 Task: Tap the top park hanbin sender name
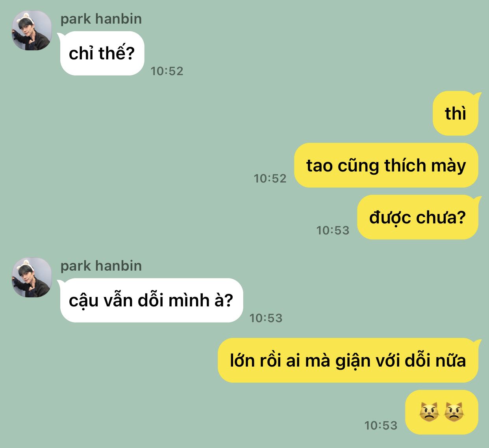(x=101, y=19)
